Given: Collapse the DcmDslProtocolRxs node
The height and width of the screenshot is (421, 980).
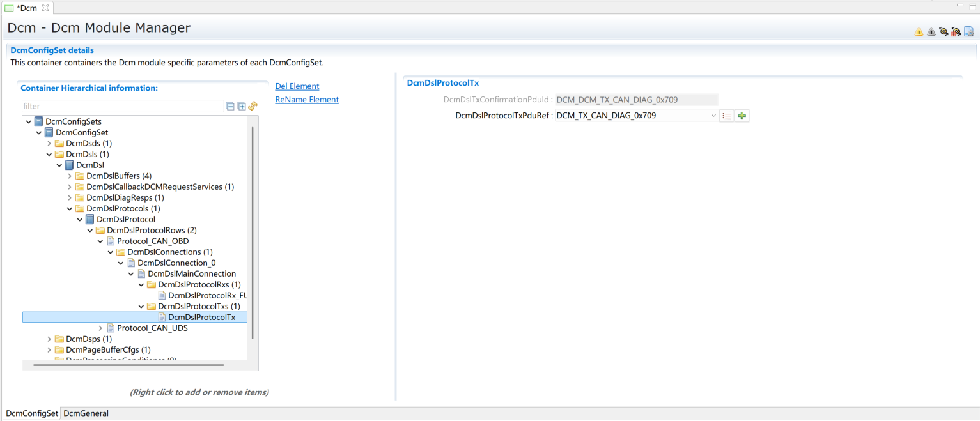Looking at the screenshot, I should 141,284.
